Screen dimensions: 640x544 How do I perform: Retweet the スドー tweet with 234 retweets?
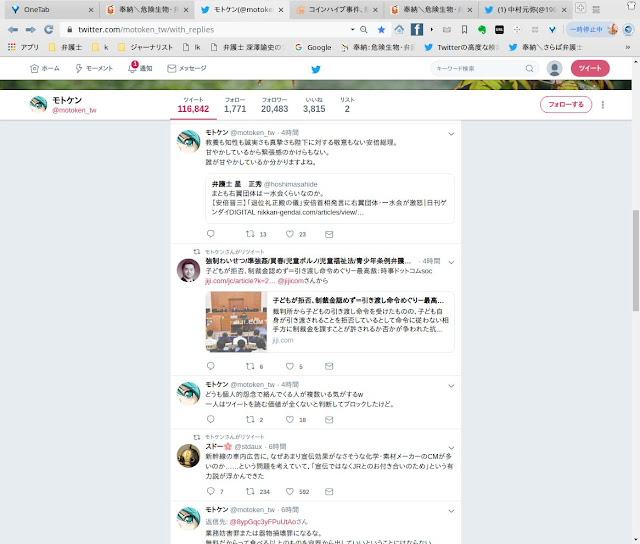coord(250,491)
